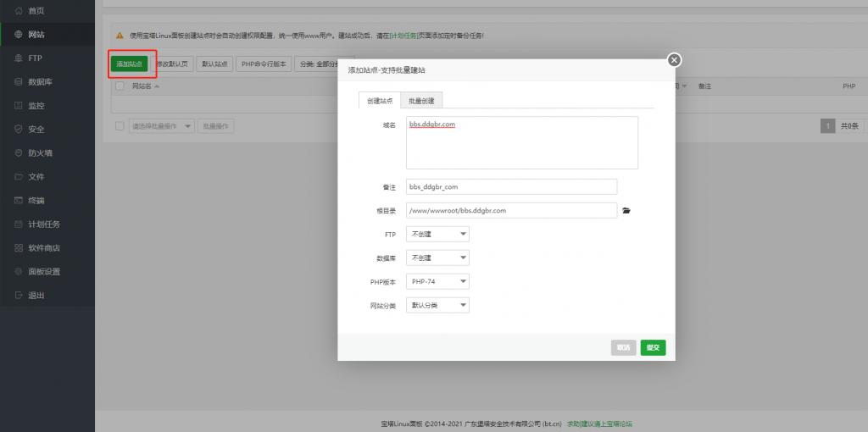Screen dimensions: 868x432
Task: Click the 备注 field bbs_ddgbr_com
Action: click(511, 186)
